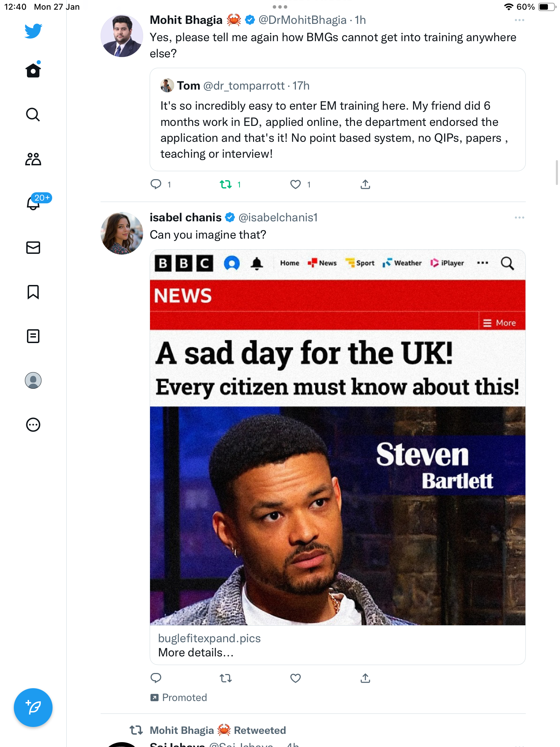This screenshot has height=747, width=560.
Task: Open more options on isabel chanis's tweet
Action: [x=519, y=218]
